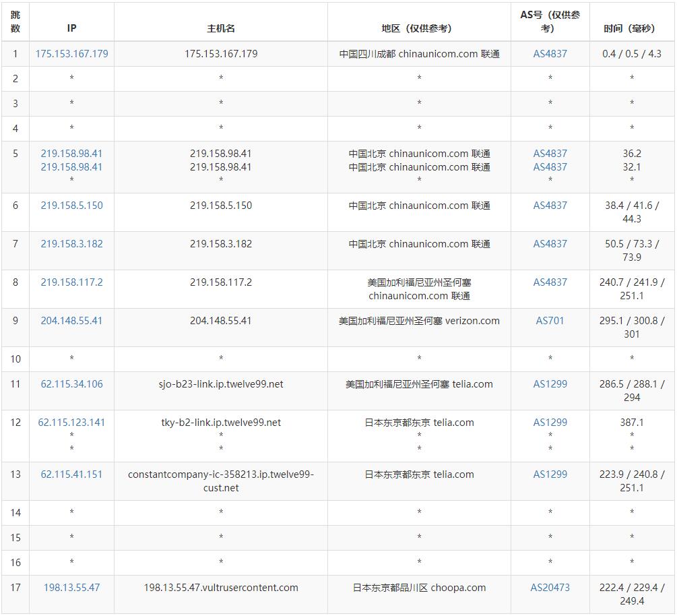The image size is (677, 616).
Task: Click the 跳数 column header
Action: pyautogui.click(x=15, y=22)
